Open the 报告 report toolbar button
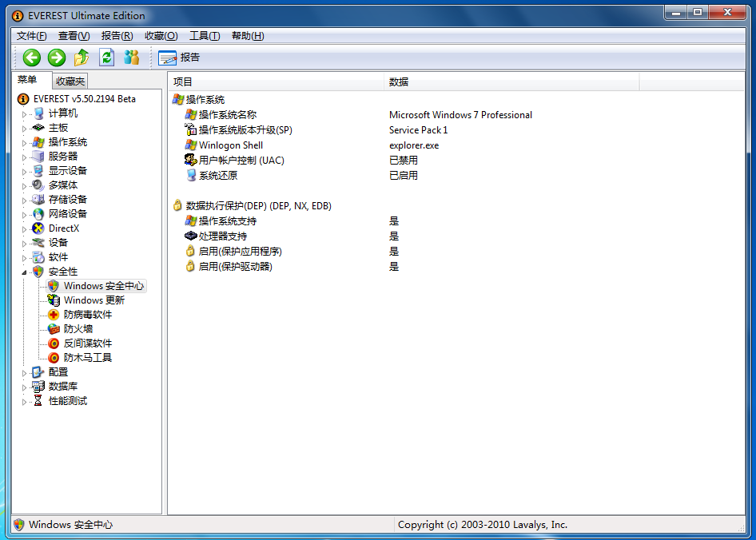 [180, 58]
